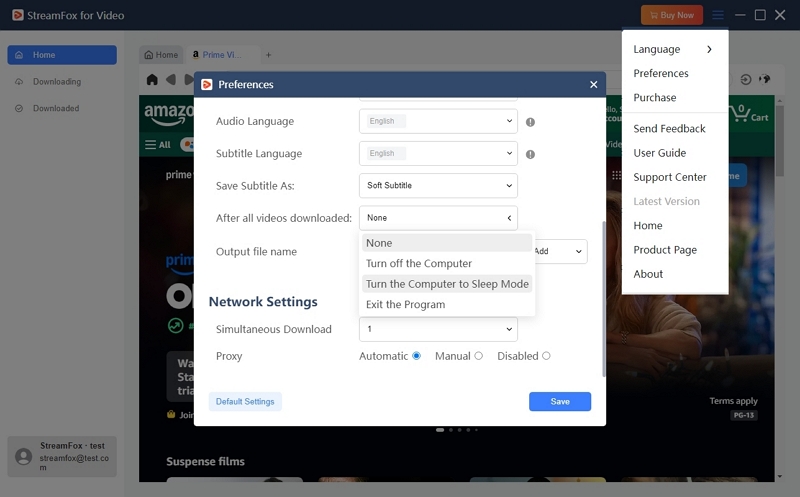The height and width of the screenshot is (497, 800).
Task: Save the preferences
Action: click(560, 402)
